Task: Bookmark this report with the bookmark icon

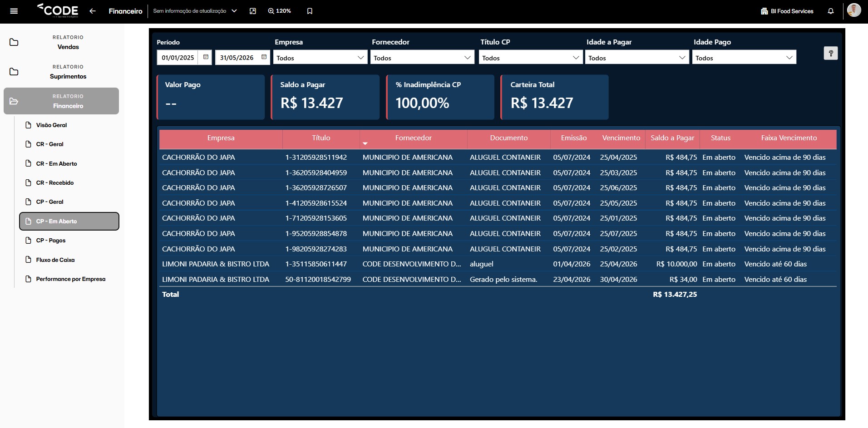Action: coord(310,11)
